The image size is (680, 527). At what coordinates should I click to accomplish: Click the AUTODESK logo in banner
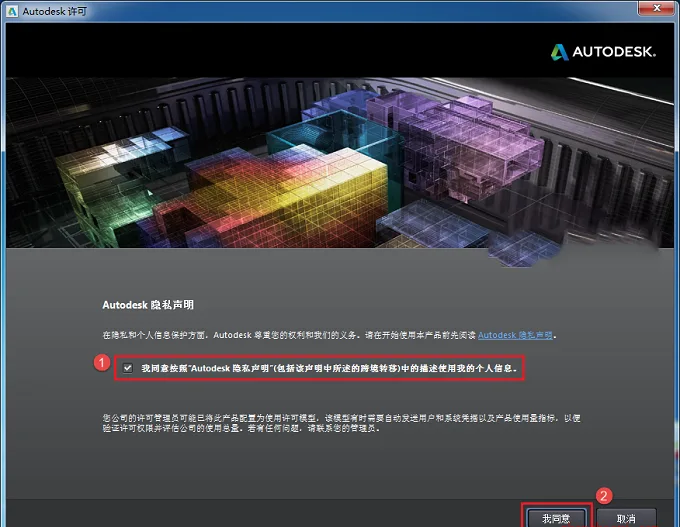pos(603,52)
